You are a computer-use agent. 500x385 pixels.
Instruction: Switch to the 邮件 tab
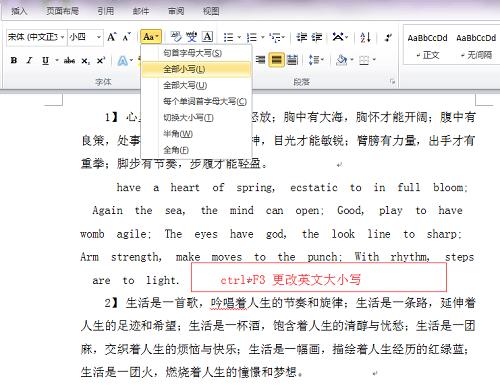(x=141, y=11)
